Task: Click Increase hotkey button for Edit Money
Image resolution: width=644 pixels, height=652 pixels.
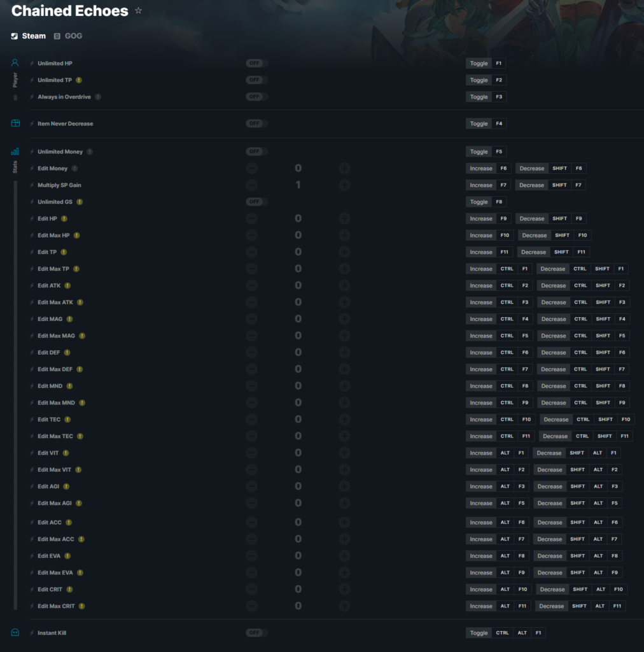Action: coord(480,168)
